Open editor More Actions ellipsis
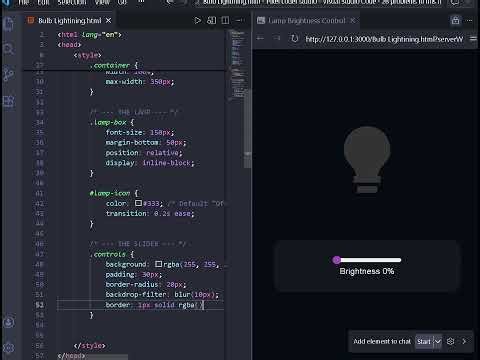Image resolution: width=480 pixels, height=360 pixels. (x=239, y=21)
